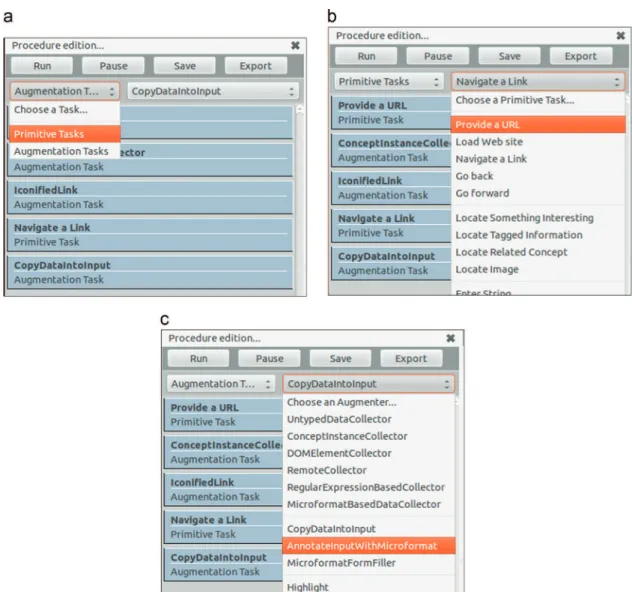The width and height of the screenshot is (632, 592).
Task: Select Locate Tagged Information in window b
Action: point(538,235)
